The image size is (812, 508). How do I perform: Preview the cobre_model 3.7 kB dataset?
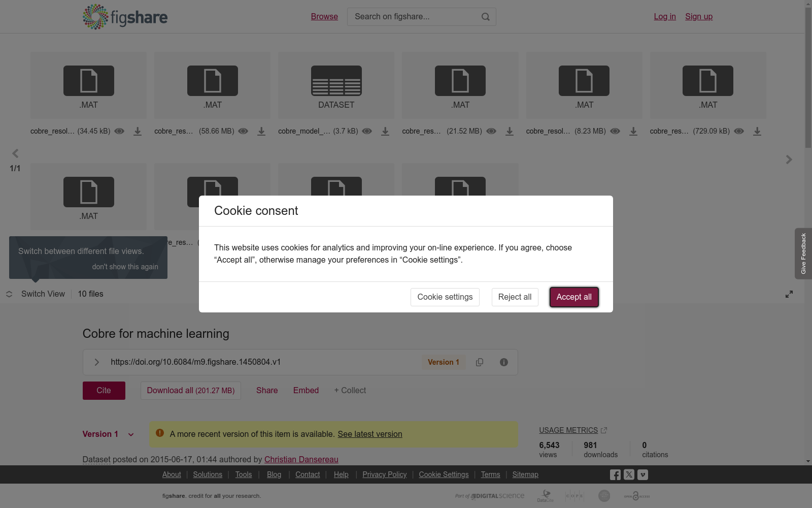[367, 131]
